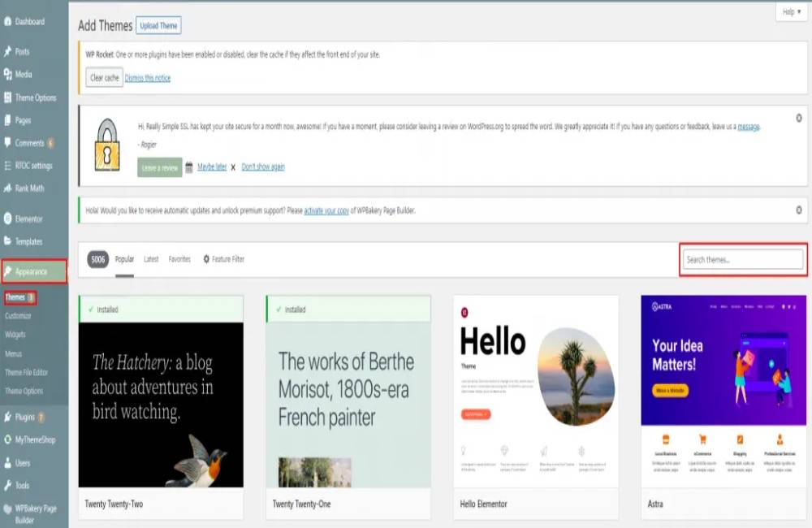The image size is (812, 528).
Task: Click the Media icon in sidebar
Action: point(7,74)
